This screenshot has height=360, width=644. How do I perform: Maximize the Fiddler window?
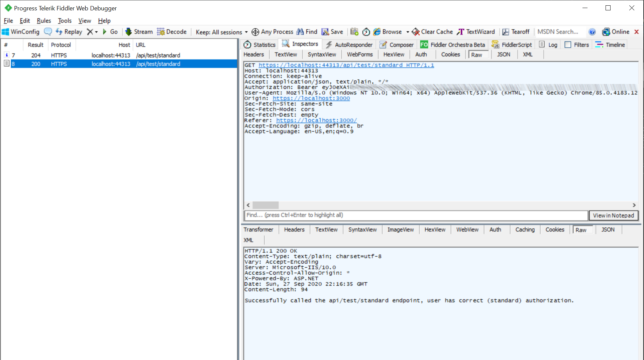(608, 8)
